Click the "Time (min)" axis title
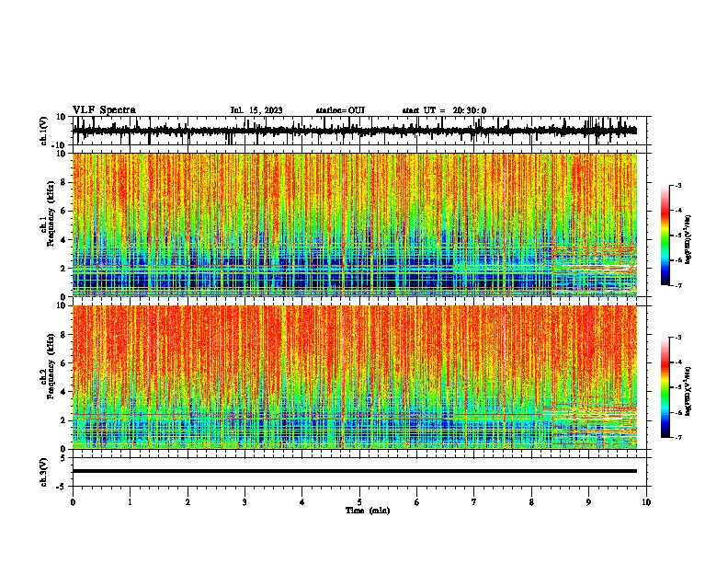728x563 pixels. point(368,511)
